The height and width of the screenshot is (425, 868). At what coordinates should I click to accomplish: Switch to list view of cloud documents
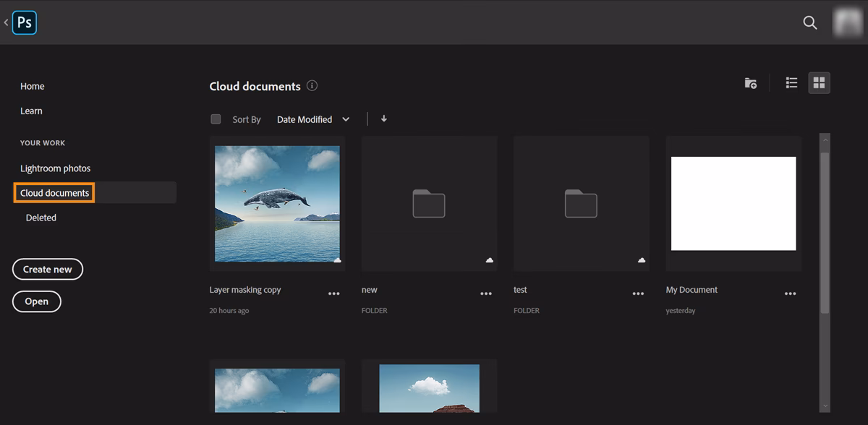791,82
